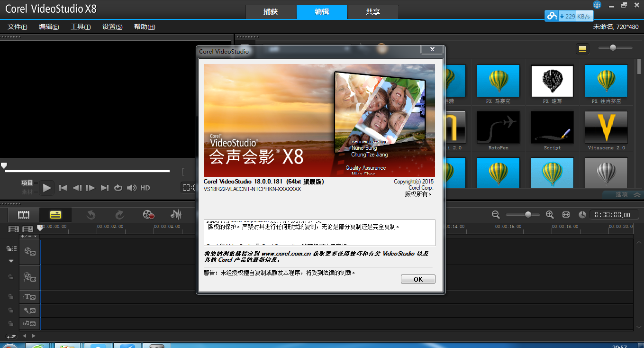Open the 工具(T) menu

click(x=81, y=27)
